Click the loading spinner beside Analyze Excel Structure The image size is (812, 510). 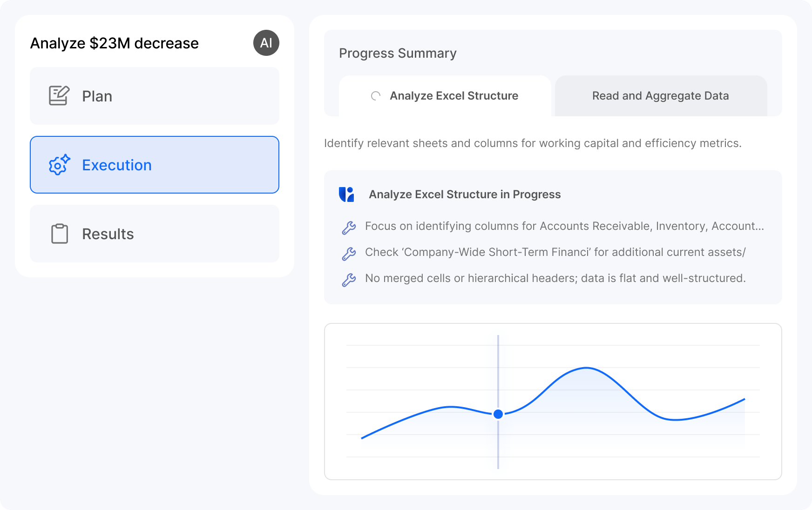376,96
